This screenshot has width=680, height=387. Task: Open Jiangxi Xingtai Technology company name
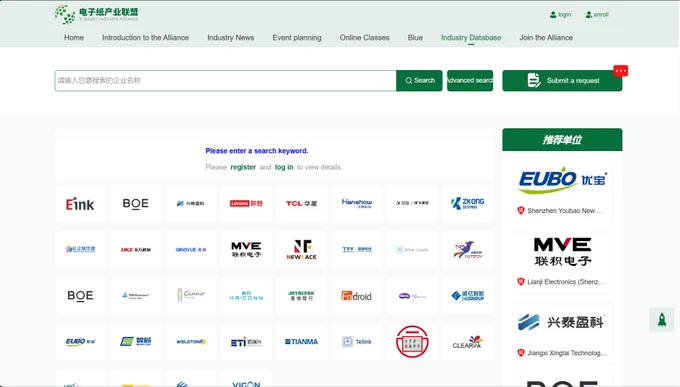pyautogui.click(x=567, y=353)
